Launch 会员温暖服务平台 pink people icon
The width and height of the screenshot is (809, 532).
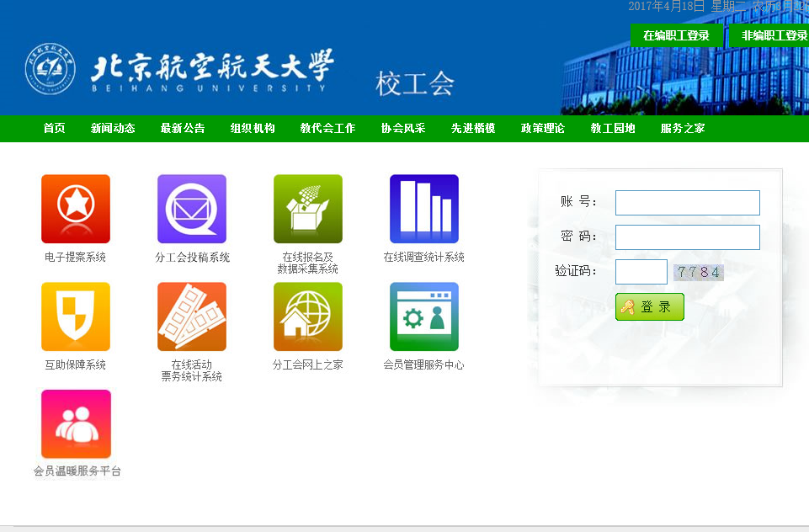pos(76,423)
